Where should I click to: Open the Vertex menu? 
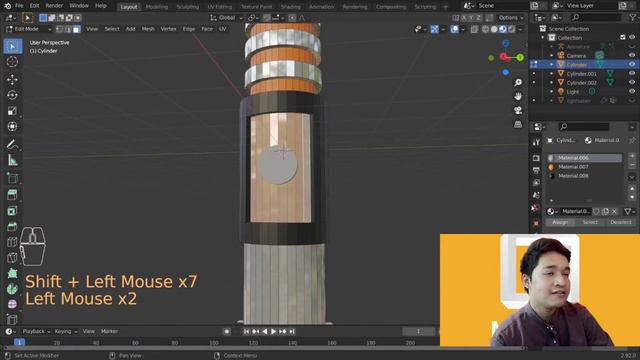(x=168, y=29)
